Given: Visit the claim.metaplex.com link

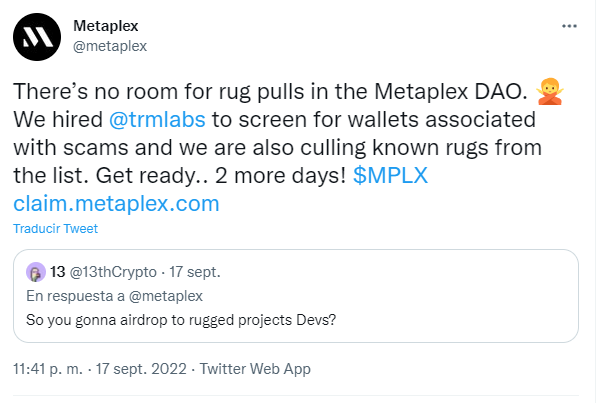Looking at the screenshot, I should 116,203.
